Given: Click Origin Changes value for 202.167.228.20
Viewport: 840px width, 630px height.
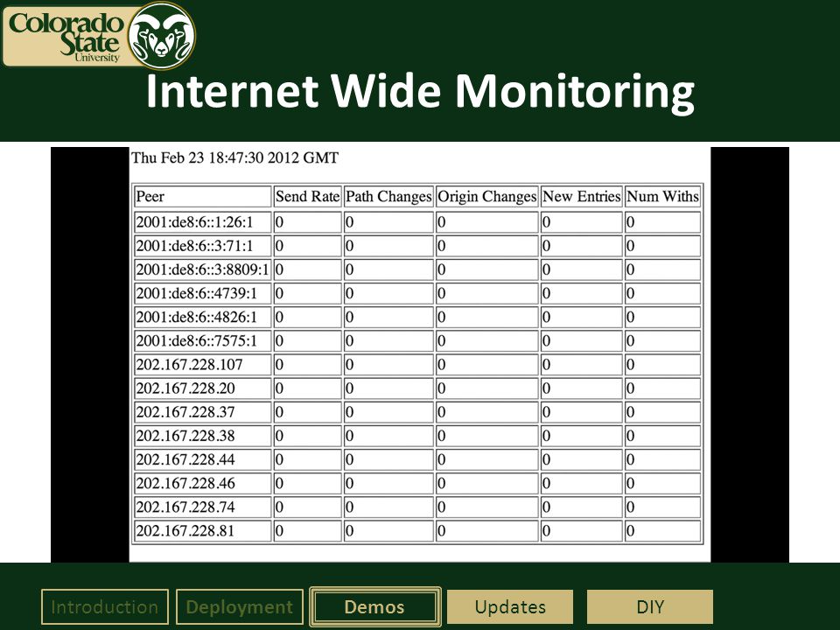Looking at the screenshot, I should [x=487, y=388].
